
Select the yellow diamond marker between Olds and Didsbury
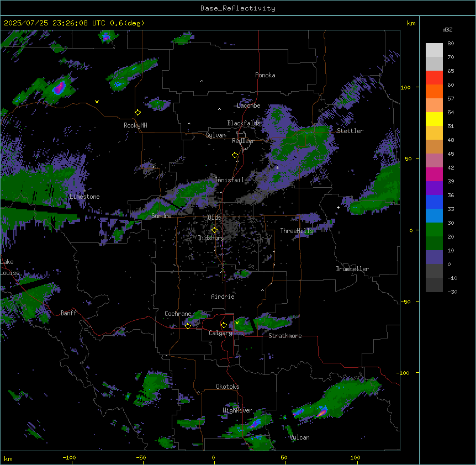[214, 230]
